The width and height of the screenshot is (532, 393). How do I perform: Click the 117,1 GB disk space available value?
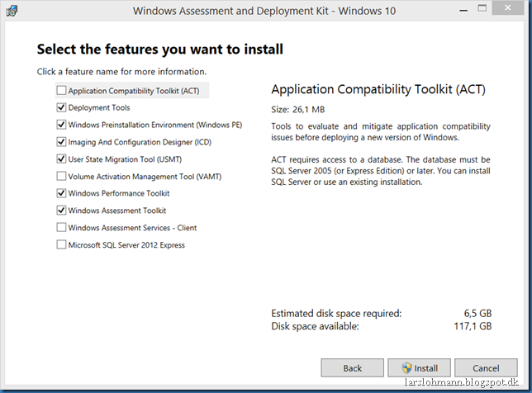point(473,326)
